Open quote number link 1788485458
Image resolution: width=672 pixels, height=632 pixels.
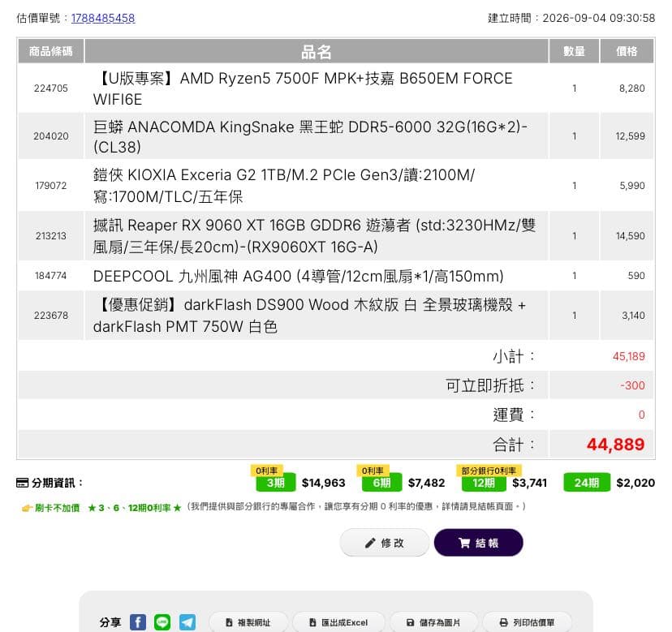click(103, 18)
